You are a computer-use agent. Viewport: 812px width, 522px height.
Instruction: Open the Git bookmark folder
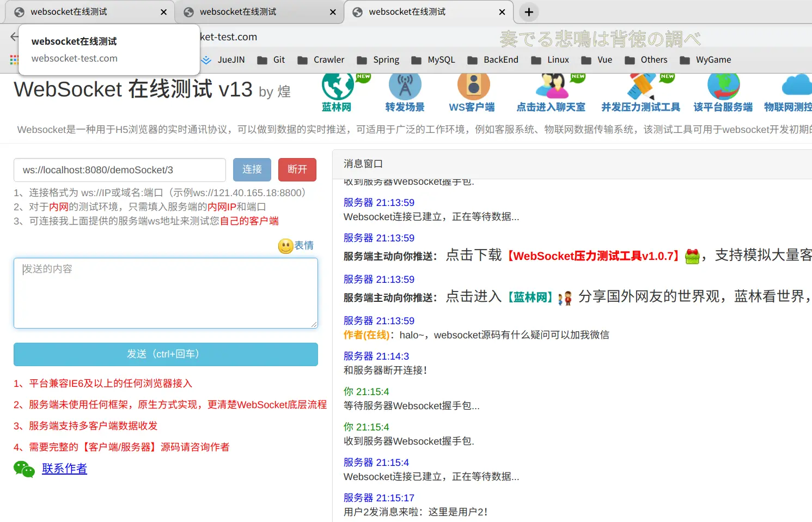tap(271, 60)
